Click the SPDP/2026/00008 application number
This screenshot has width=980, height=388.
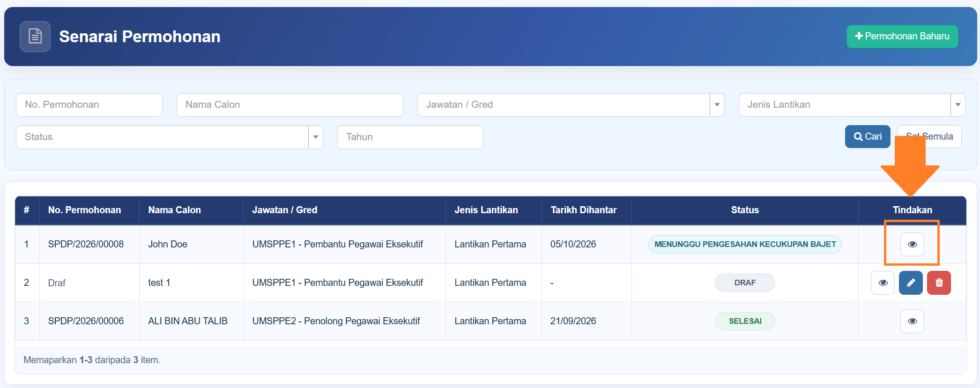pos(86,244)
